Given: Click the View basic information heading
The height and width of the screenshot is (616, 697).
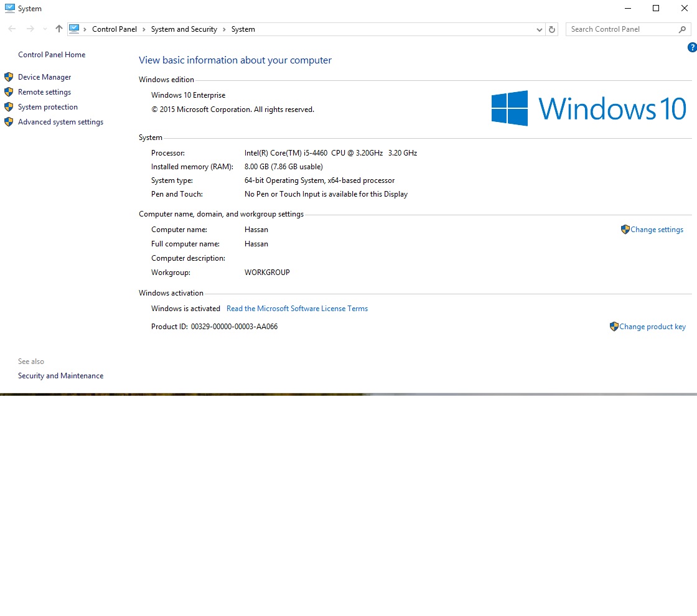Looking at the screenshot, I should click(x=235, y=60).
